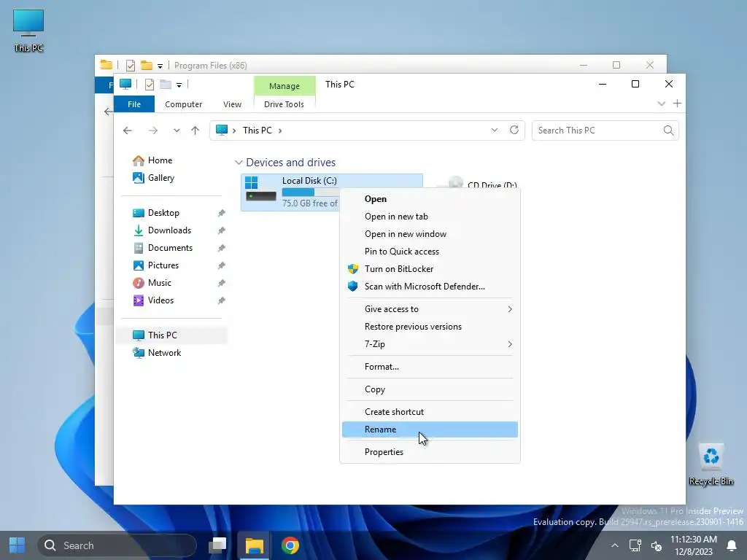Select This PC in the navigation pane

(171, 335)
